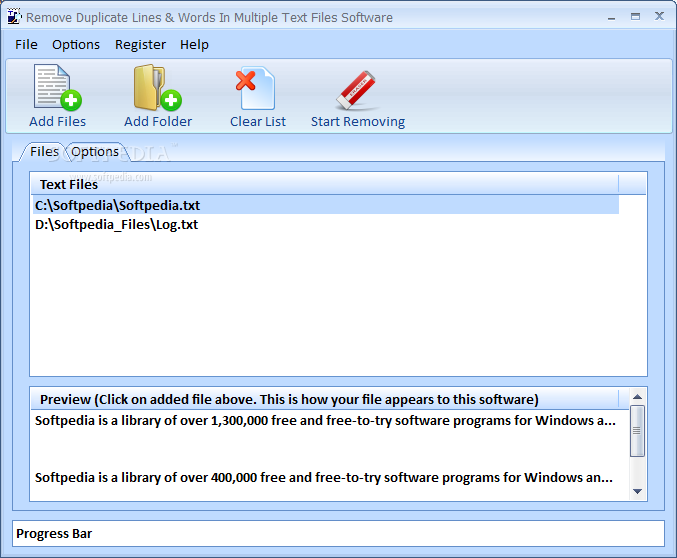
Task: Click the Clear List text label
Action: tap(258, 121)
